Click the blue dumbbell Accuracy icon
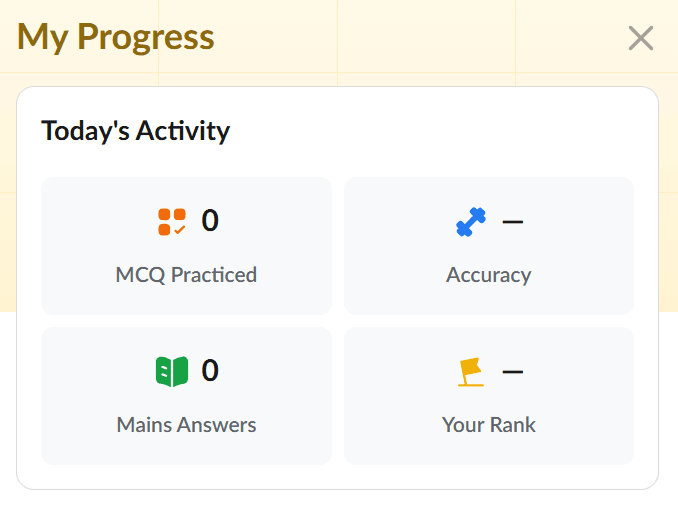678x518 pixels. [471, 221]
